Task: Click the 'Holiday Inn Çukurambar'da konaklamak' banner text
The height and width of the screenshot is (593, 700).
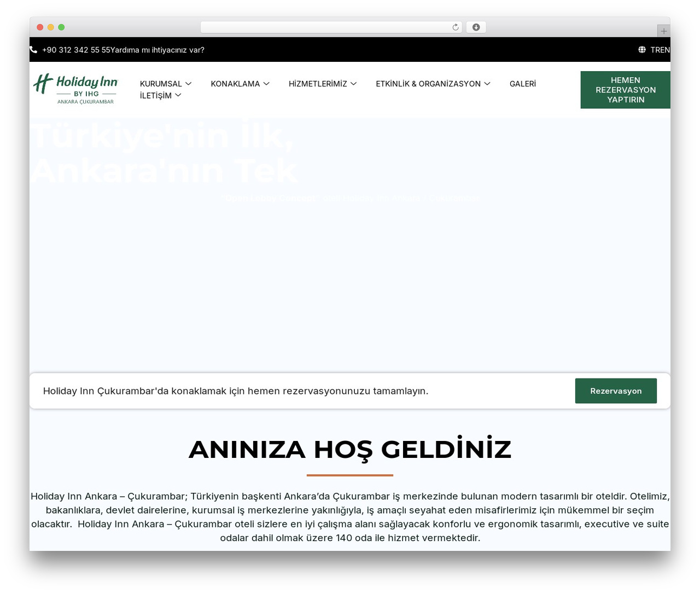Action: (236, 391)
